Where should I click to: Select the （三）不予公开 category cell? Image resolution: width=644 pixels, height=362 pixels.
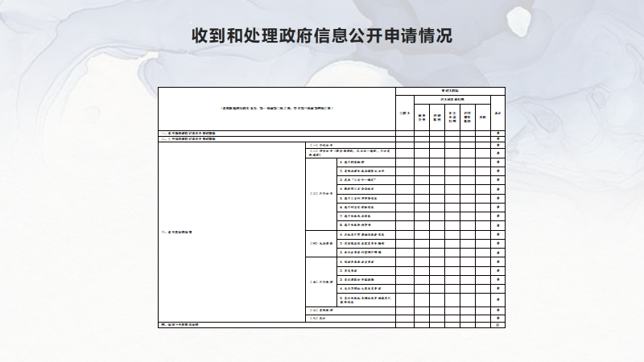pyautogui.click(x=320, y=193)
